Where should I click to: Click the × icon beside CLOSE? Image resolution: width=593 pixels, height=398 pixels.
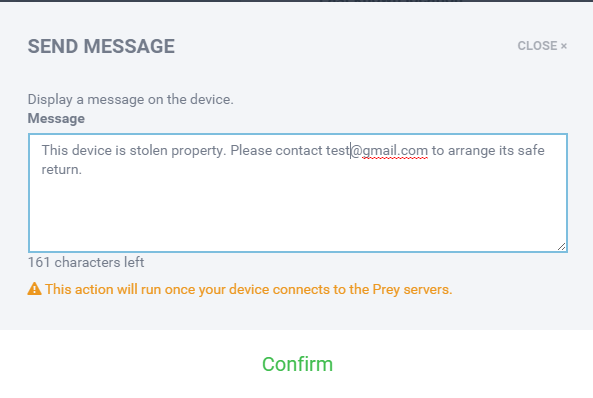point(564,46)
